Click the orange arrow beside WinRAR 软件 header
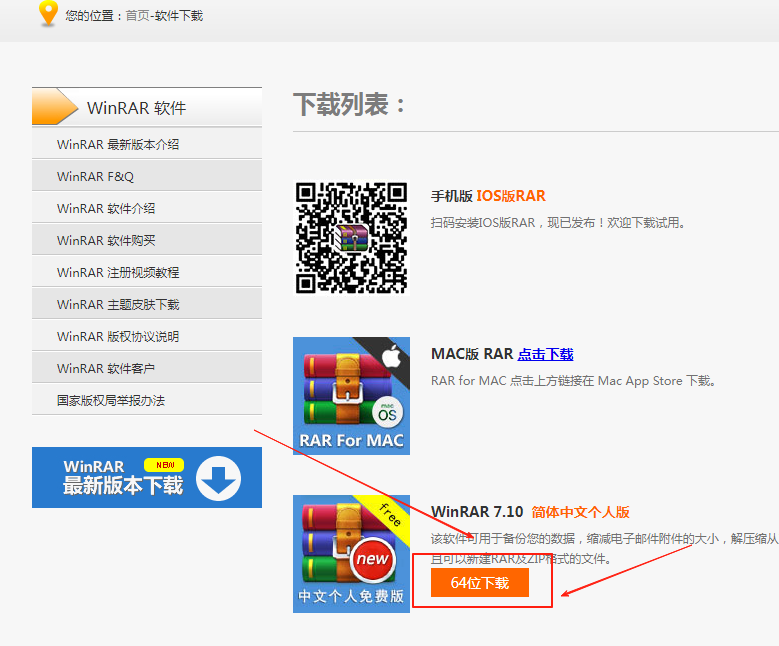This screenshot has height=646, width=779. 55,106
